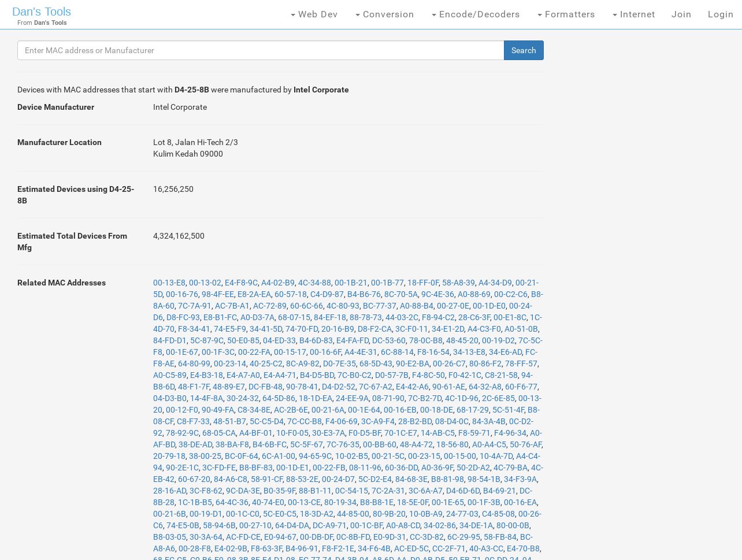Open related MAC address A4-4E-31
The height and width of the screenshot is (560, 742).
pyautogui.click(x=361, y=352)
